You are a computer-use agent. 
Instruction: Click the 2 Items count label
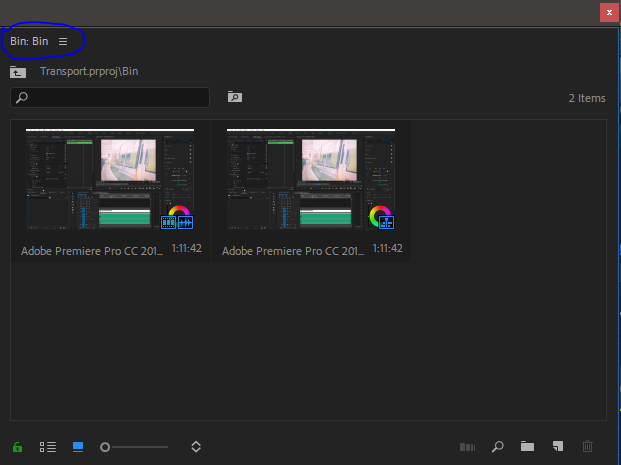click(587, 98)
